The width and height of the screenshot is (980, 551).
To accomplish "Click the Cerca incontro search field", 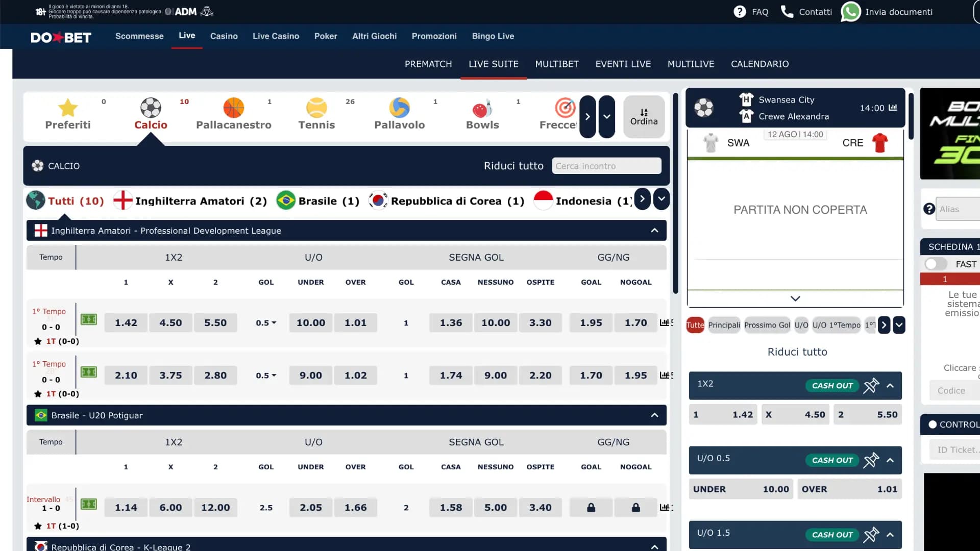I will 606,166.
